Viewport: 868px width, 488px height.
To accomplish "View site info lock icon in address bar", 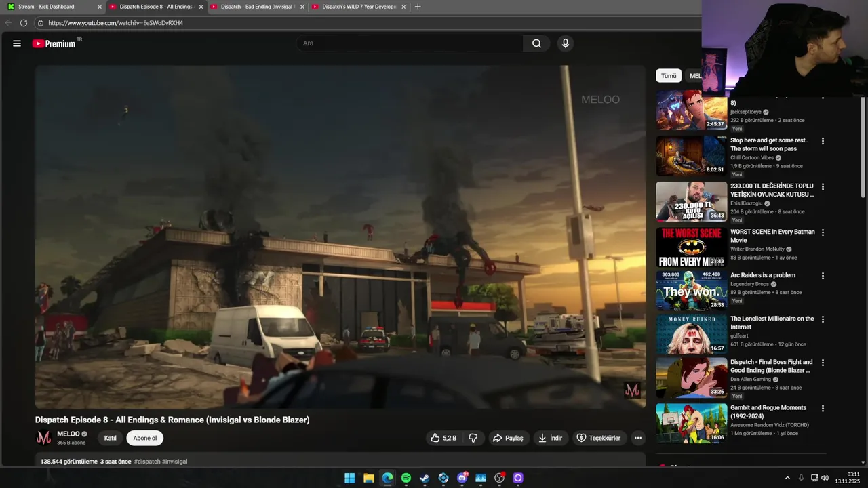I will 41,23.
